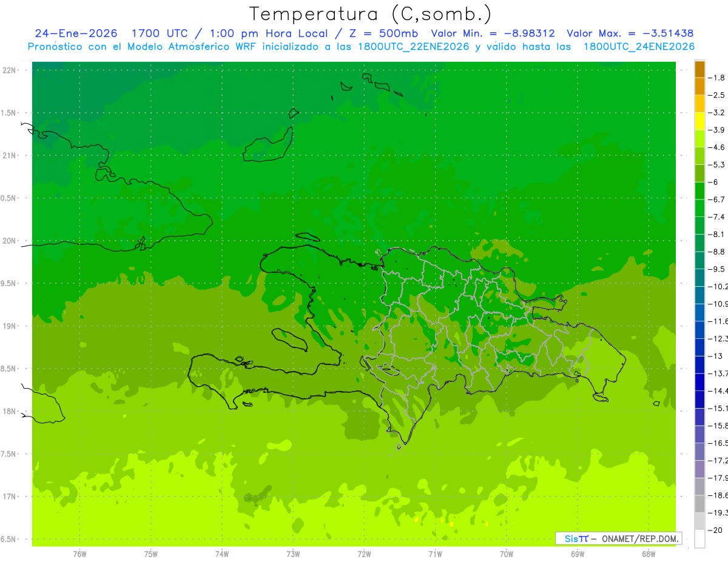Screen dimensions: 728x562
Task: Click the lime swatch between -3.9 and -4.6
Action: coord(699,139)
